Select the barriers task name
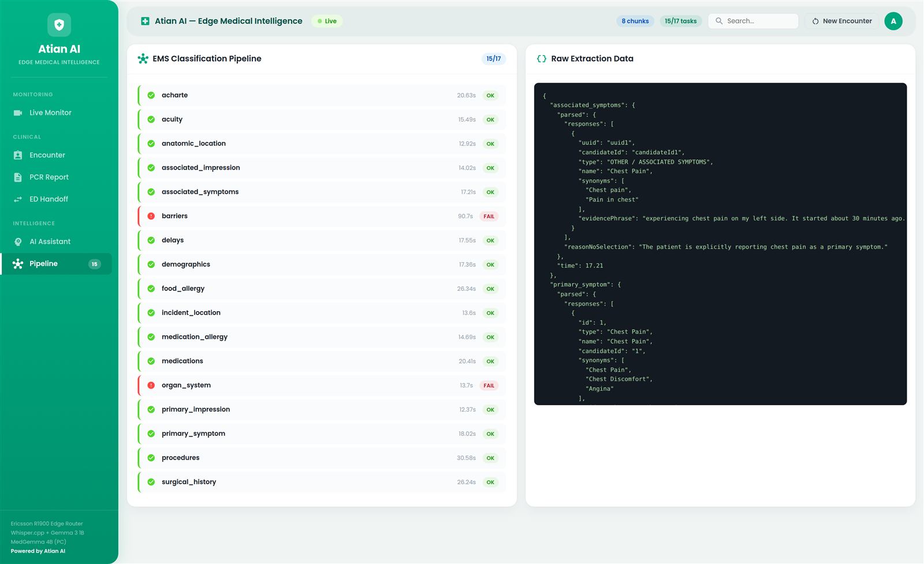924x564 pixels. point(174,216)
